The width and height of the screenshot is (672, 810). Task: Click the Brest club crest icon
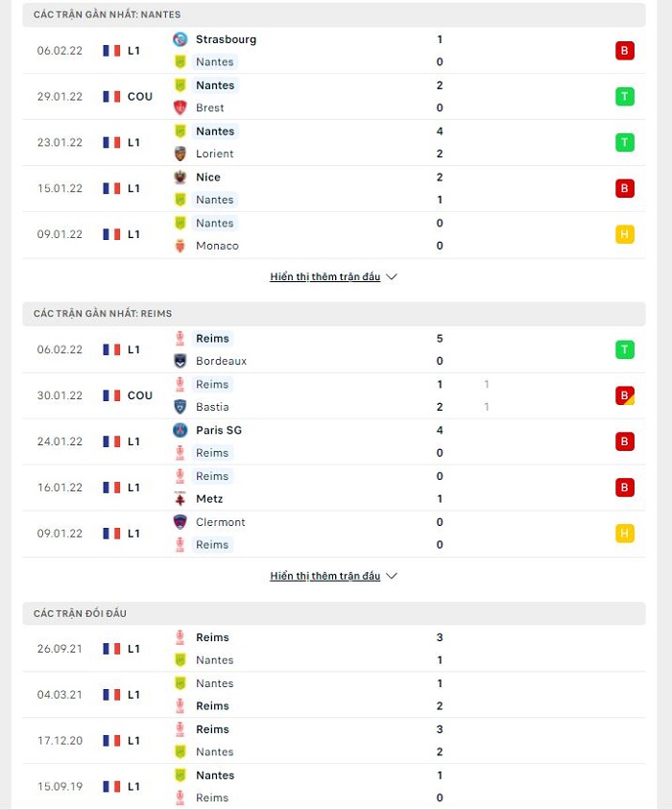(x=180, y=107)
